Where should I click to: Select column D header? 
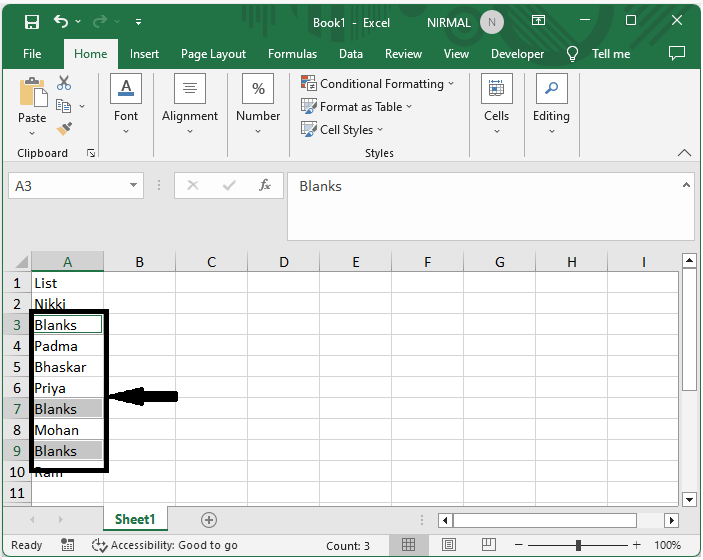point(283,262)
